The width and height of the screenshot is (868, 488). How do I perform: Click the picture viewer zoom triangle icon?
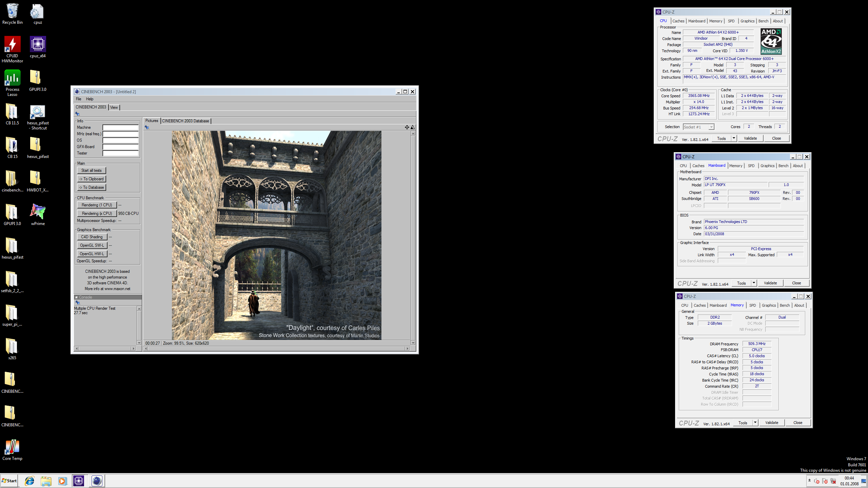pos(413,127)
